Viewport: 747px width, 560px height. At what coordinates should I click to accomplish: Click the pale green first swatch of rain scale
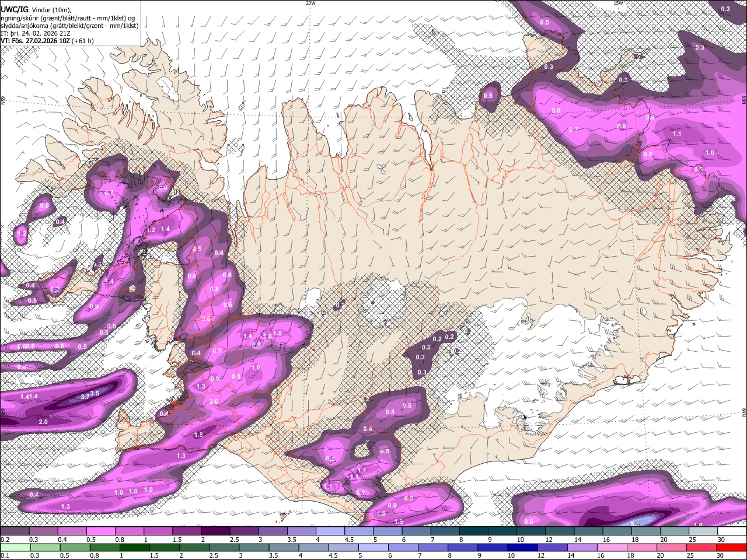pyautogui.click(x=15, y=547)
